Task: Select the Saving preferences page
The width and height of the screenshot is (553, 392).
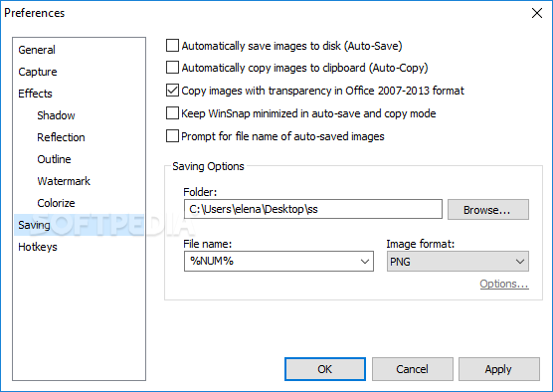Action: (79, 225)
